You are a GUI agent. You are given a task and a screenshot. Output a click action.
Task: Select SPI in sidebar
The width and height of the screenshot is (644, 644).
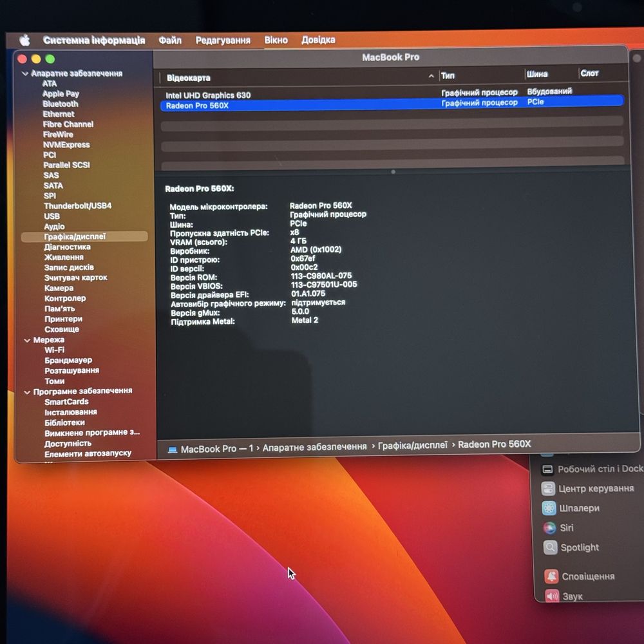point(50,196)
